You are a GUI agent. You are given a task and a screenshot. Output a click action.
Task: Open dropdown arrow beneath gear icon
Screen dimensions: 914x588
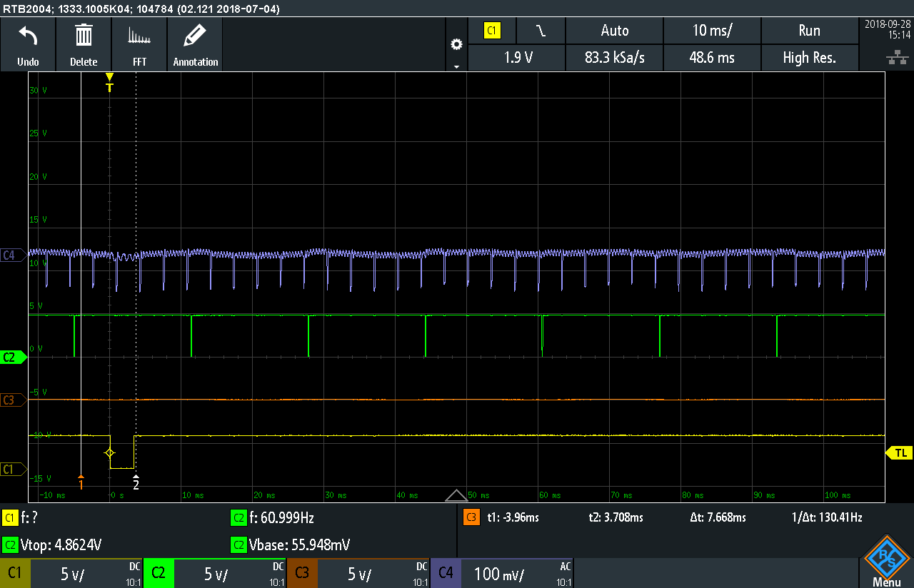(x=456, y=66)
